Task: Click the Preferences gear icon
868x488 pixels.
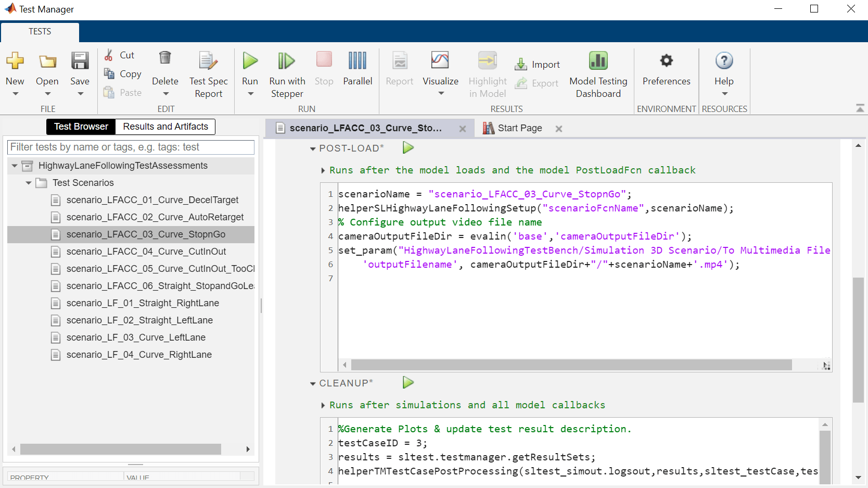Action: [666, 61]
